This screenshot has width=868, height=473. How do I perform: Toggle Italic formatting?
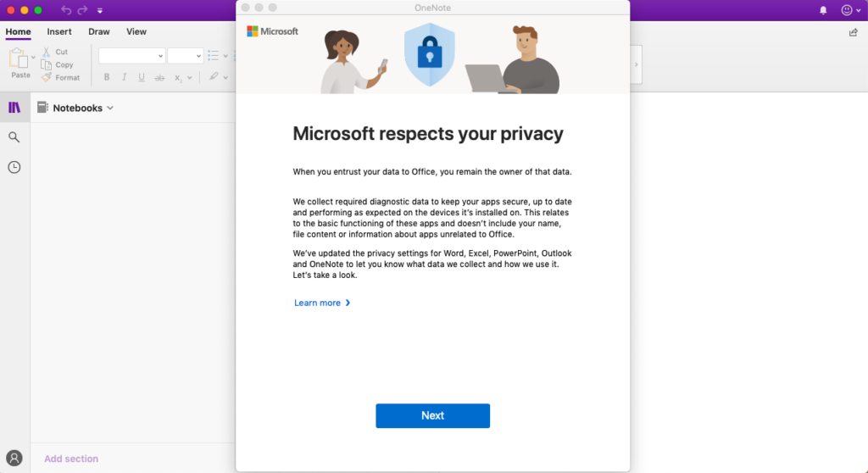(x=124, y=77)
